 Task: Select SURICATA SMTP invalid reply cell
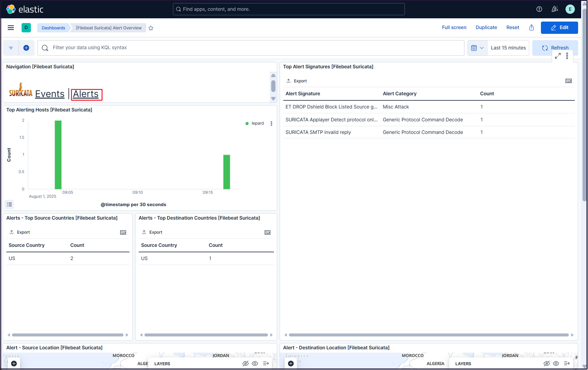pyautogui.click(x=318, y=132)
